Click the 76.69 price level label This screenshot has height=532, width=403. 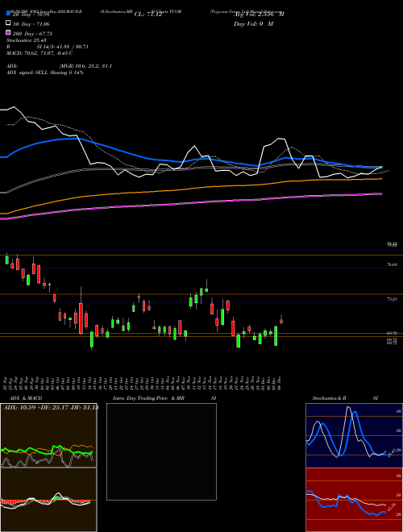pos(393,264)
